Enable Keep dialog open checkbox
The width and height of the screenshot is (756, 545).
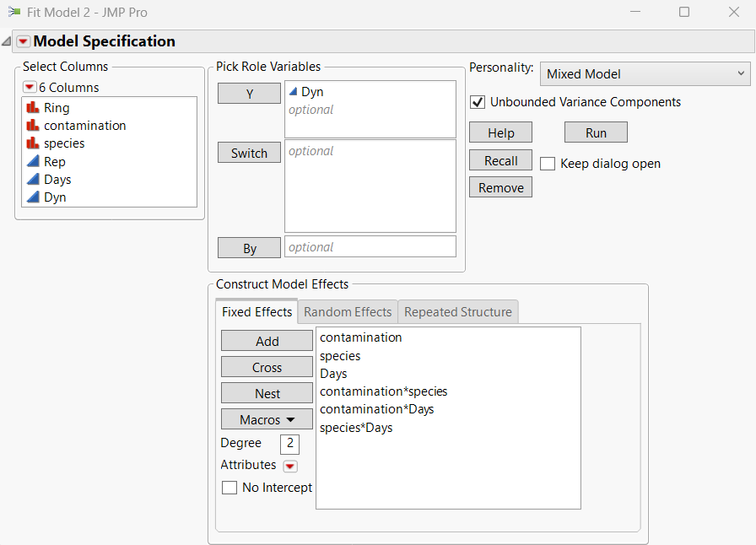[x=548, y=164]
